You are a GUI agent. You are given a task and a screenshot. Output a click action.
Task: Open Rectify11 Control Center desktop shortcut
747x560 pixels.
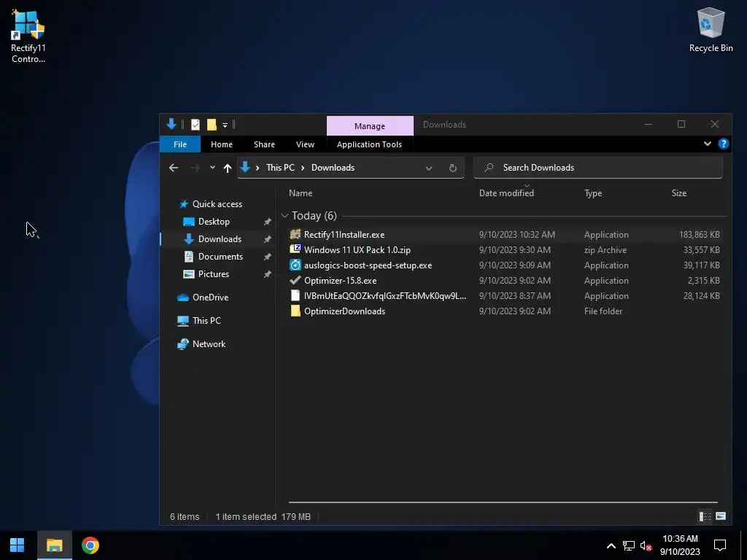tap(28, 36)
